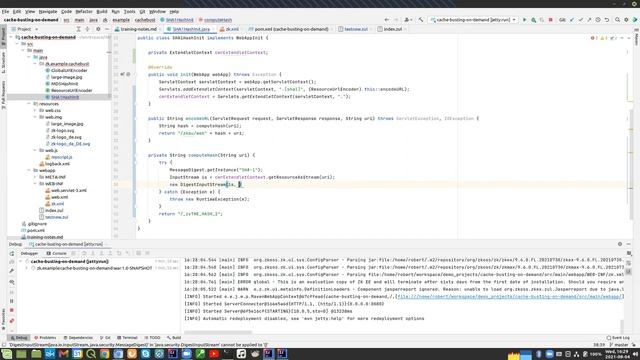640x360 pixels.
Task: Stop debug session red square in sidebar
Action: click(12, 310)
